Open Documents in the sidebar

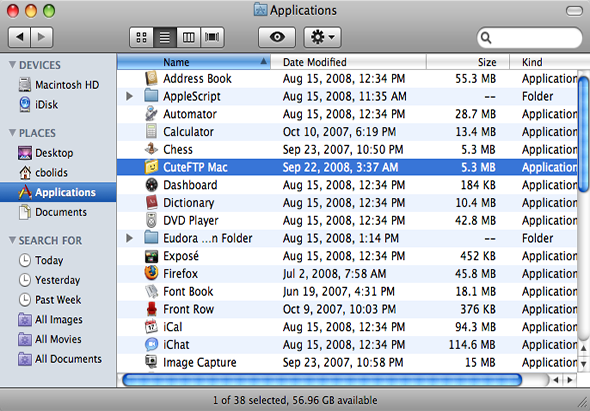click(58, 212)
